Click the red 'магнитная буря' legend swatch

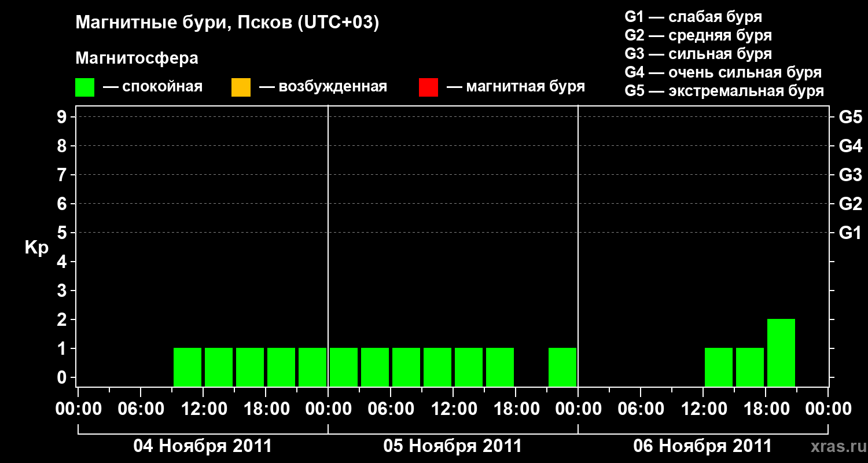[428, 87]
